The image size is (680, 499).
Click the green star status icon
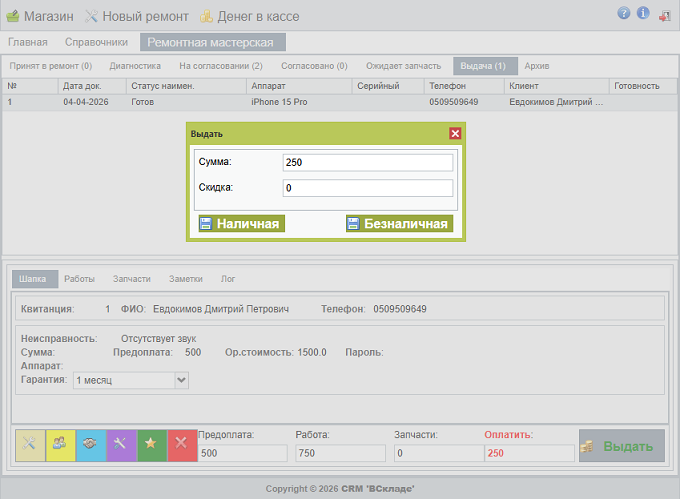tap(151, 445)
